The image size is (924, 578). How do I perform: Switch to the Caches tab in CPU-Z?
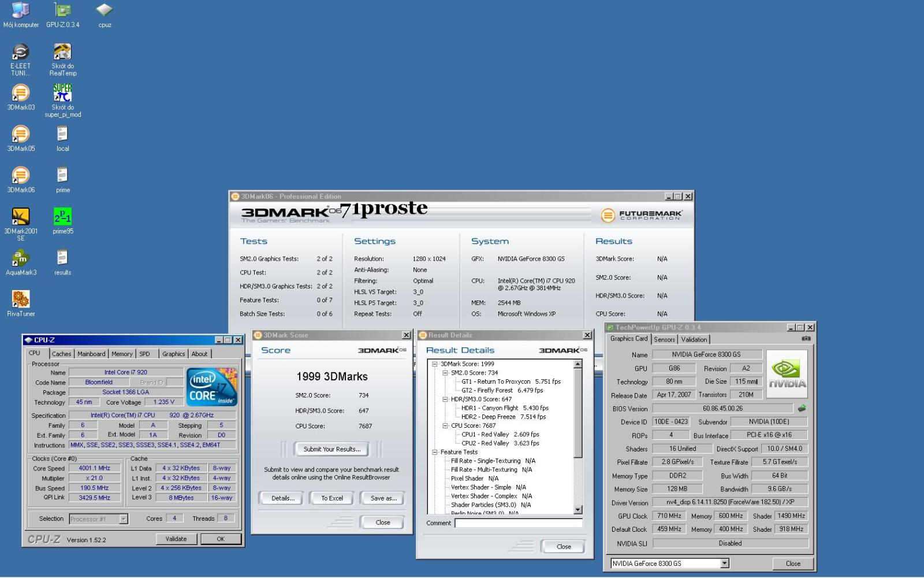click(61, 354)
